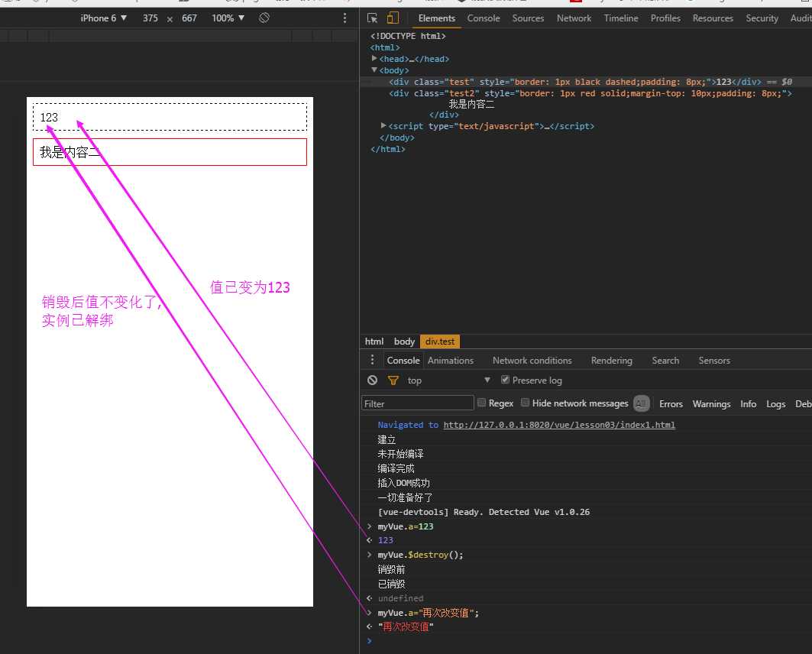Screen dimensions: 812x654
Task: Toggle the Preserve log checkbox
Action: click(505, 380)
